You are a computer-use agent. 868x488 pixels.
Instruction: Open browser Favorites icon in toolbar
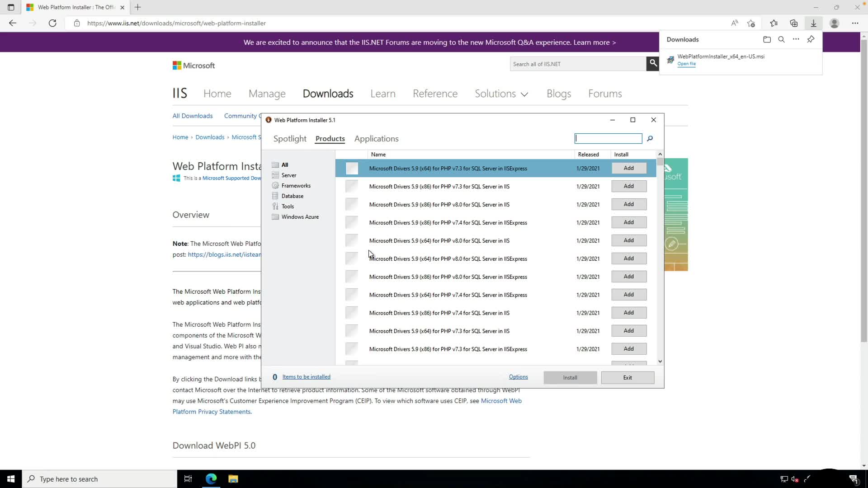coord(774,23)
